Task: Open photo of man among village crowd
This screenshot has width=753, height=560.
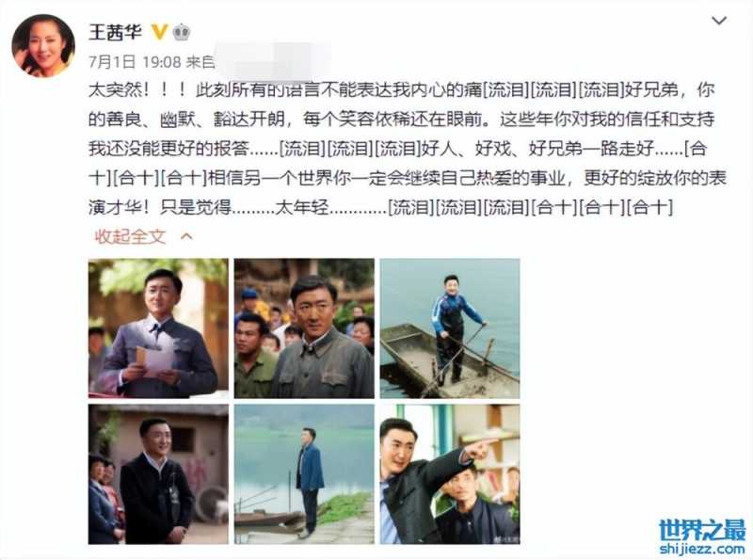Action: 304,328
